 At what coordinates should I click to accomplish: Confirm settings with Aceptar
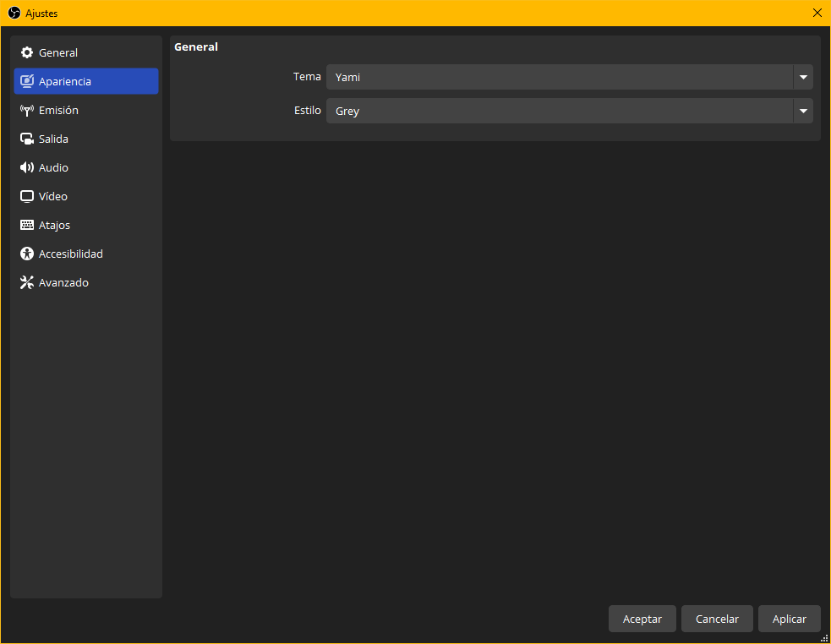[642, 619]
